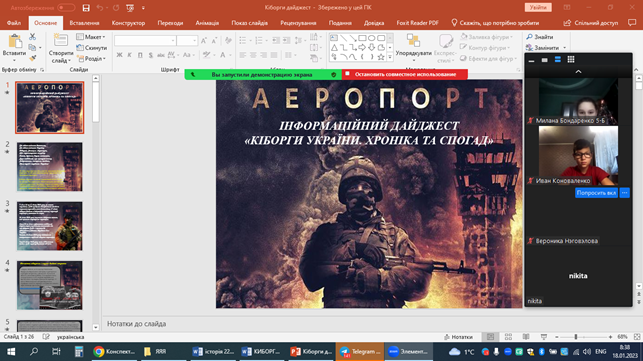This screenshot has width=643, height=361.
Task: Open the Макет layout dropdown
Action: click(x=91, y=37)
